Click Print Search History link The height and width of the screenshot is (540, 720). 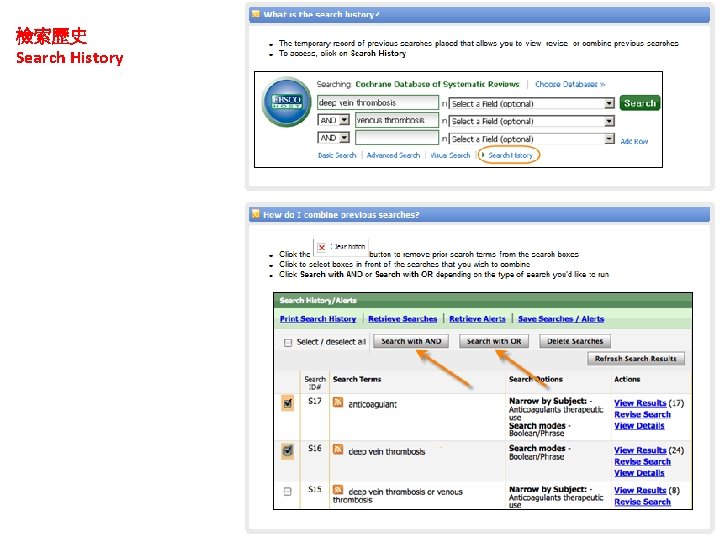click(x=318, y=319)
